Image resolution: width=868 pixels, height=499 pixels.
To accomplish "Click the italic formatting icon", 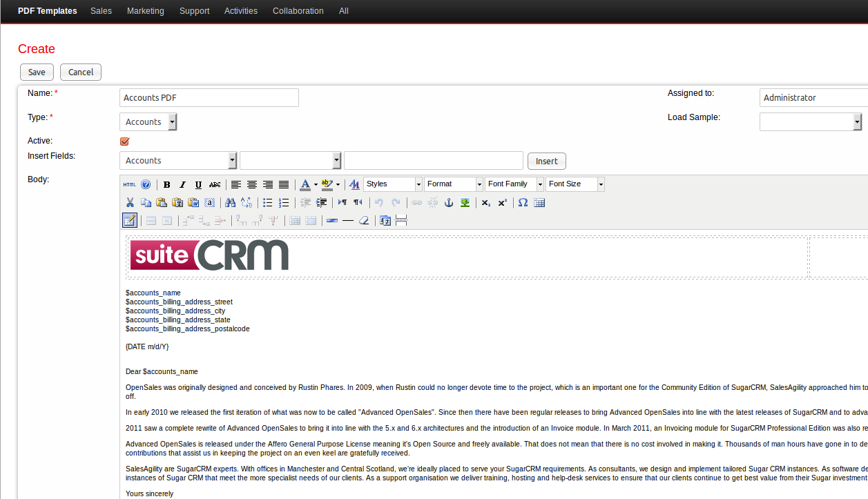I will 182,184.
